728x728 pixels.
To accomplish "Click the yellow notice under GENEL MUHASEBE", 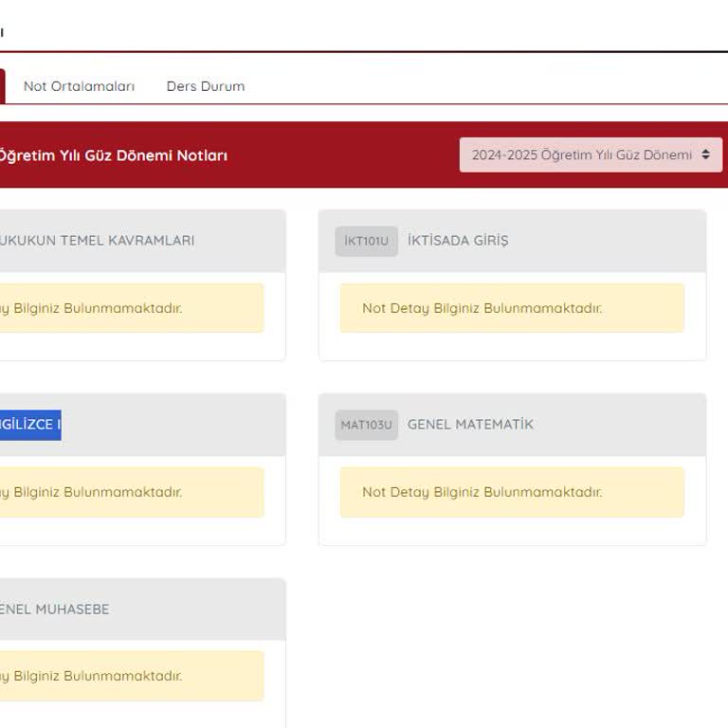I will 131,676.
